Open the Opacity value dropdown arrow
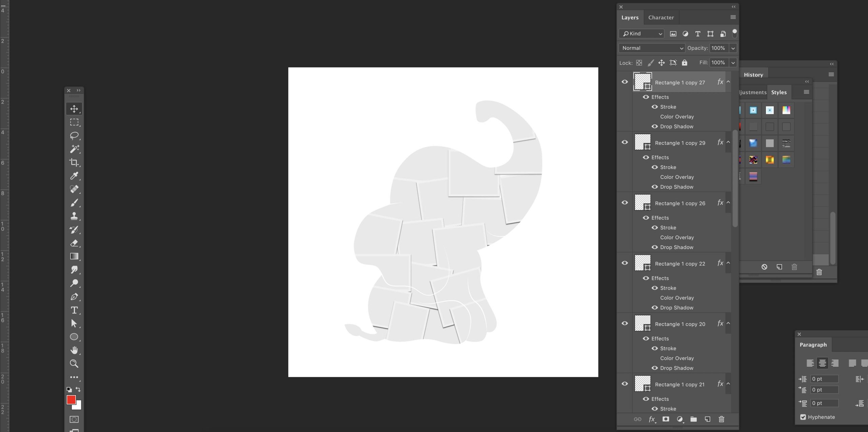 click(733, 48)
